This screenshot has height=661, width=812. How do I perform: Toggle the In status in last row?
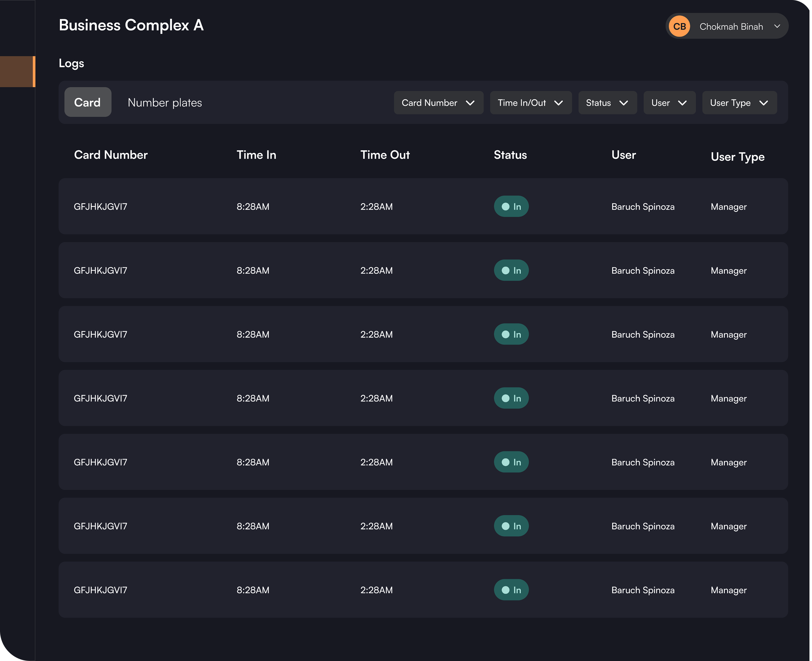click(x=511, y=590)
